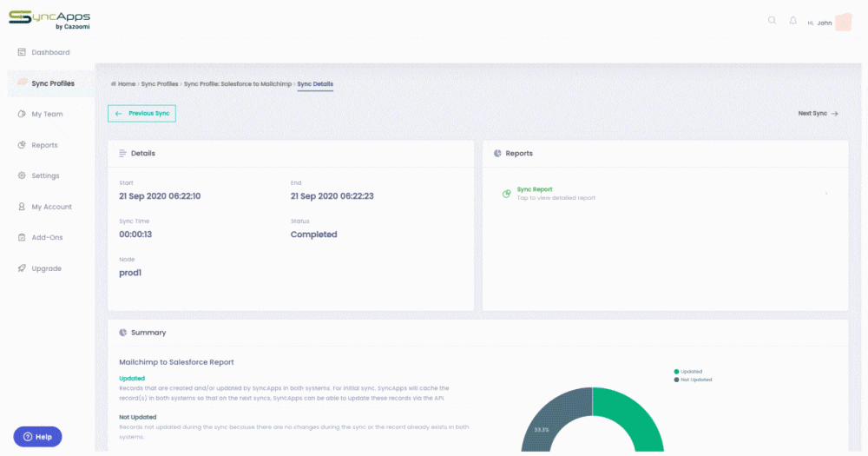The image size is (868, 456).
Task: Click the Next Sync right arrow icon
Action: tap(834, 114)
